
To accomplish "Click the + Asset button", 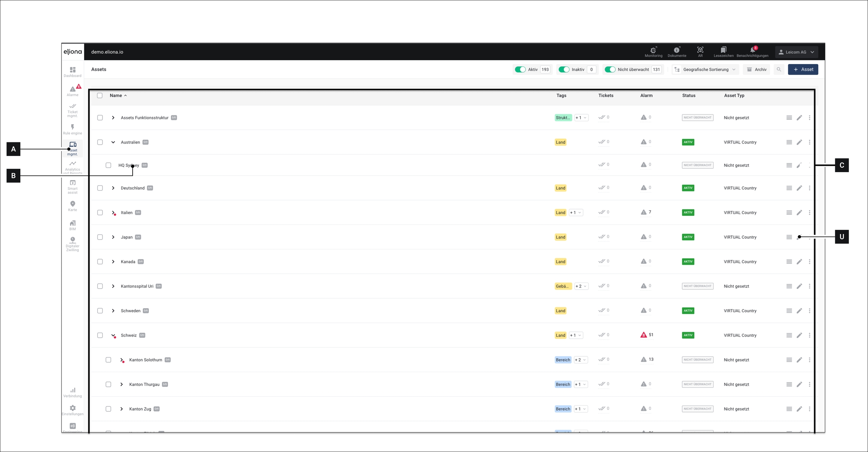I will [x=803, y=69].
